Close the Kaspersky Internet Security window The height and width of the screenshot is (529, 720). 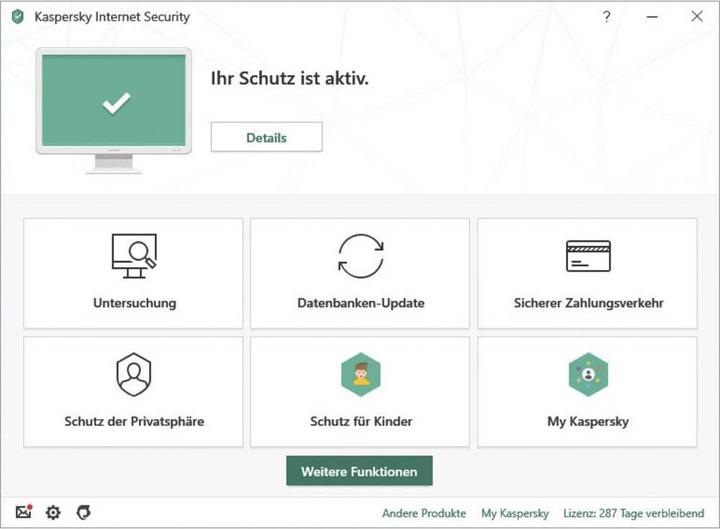point(697,16)
